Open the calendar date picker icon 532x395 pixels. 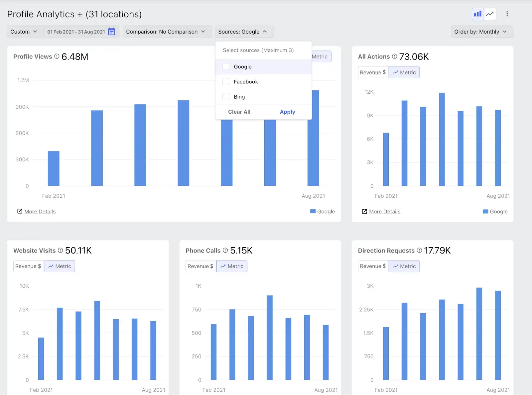[112, 32]
